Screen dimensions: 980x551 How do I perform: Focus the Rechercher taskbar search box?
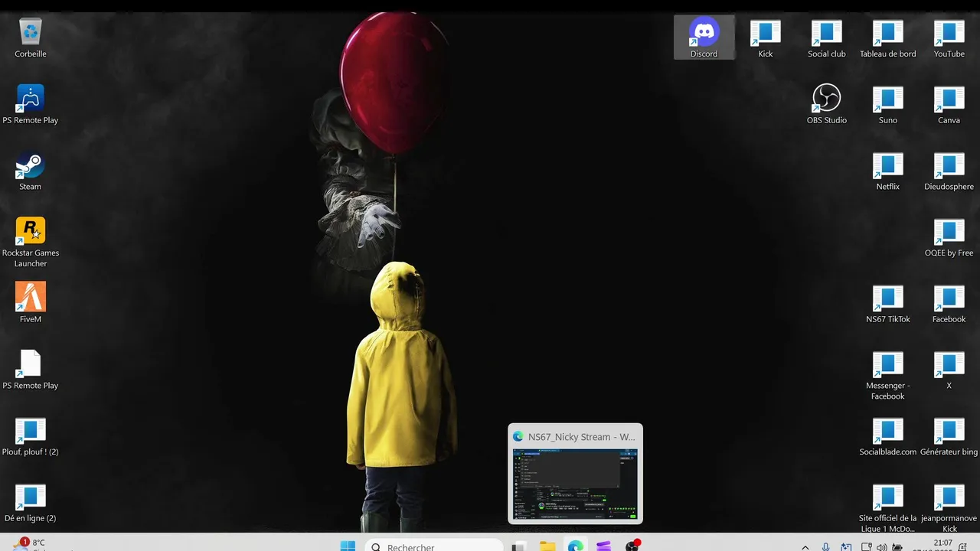point(434,546)
